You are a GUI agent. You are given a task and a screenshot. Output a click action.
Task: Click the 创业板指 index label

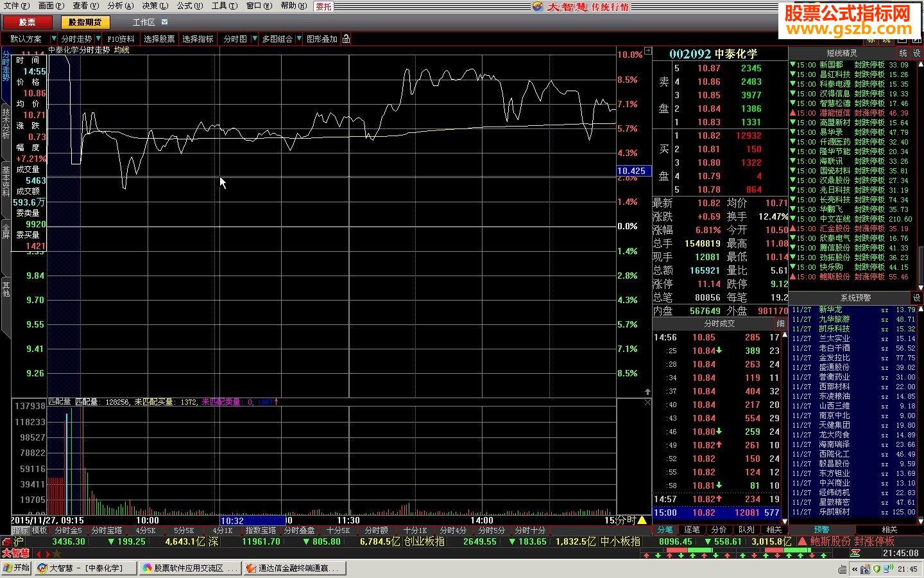pos(424,541)
